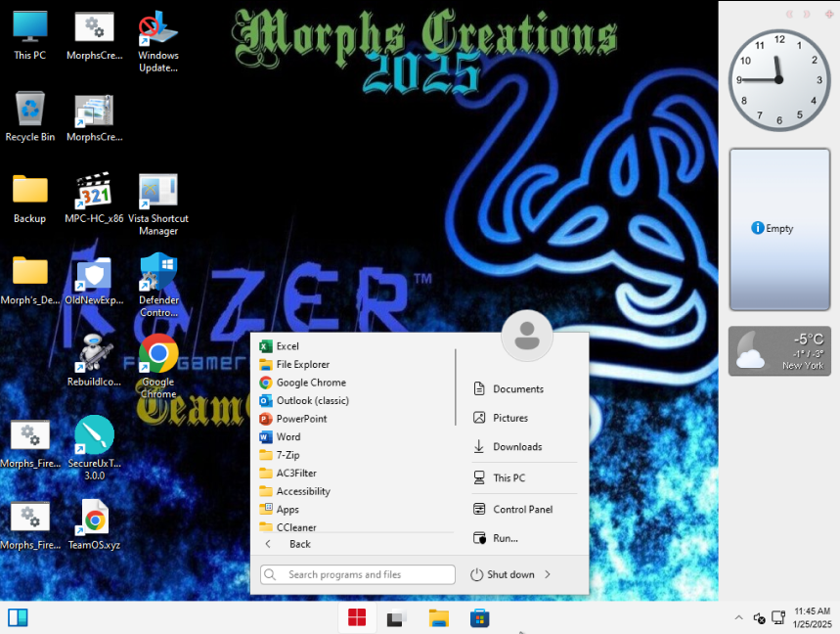Select the Windows Update... desktop shortcut
840x634 pixels.
coord(158,42)
